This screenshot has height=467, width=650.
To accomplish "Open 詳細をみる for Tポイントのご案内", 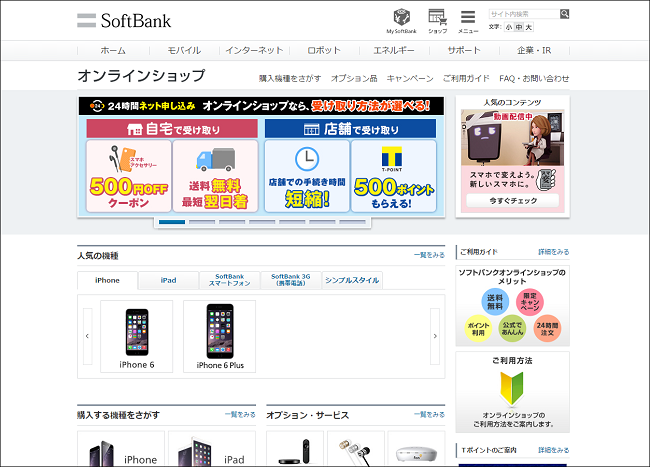I will pos(554,450).
